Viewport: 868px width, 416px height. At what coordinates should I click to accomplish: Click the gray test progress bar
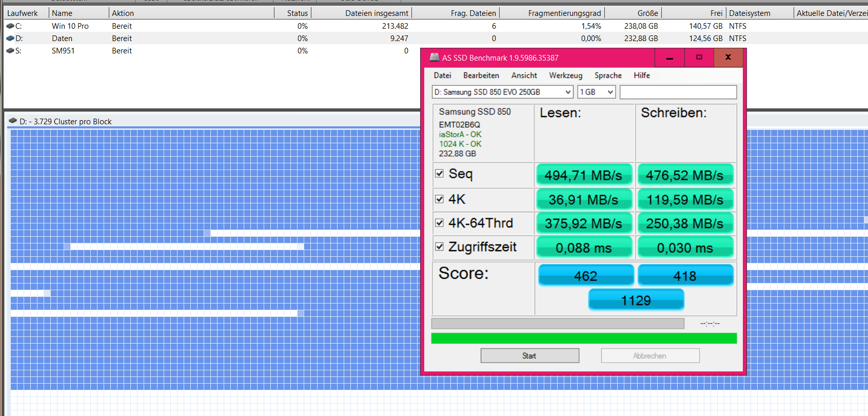click(x=558, y=323)
